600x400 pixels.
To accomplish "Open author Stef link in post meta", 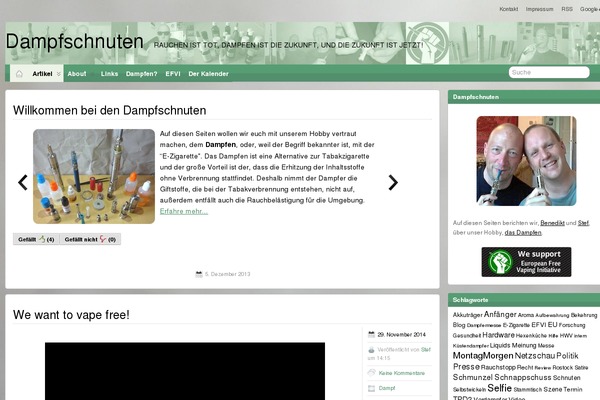I will [426, 349].
